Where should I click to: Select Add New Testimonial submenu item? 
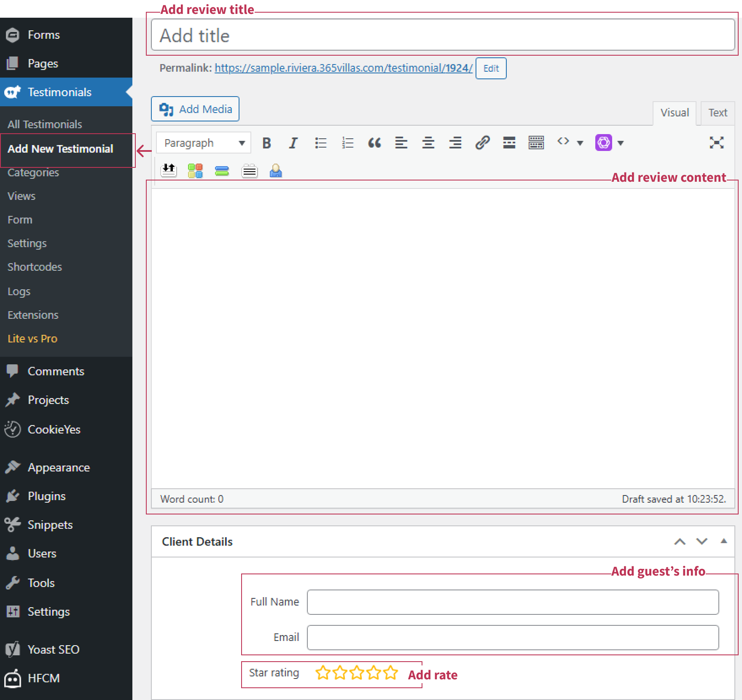coord(60,149)
